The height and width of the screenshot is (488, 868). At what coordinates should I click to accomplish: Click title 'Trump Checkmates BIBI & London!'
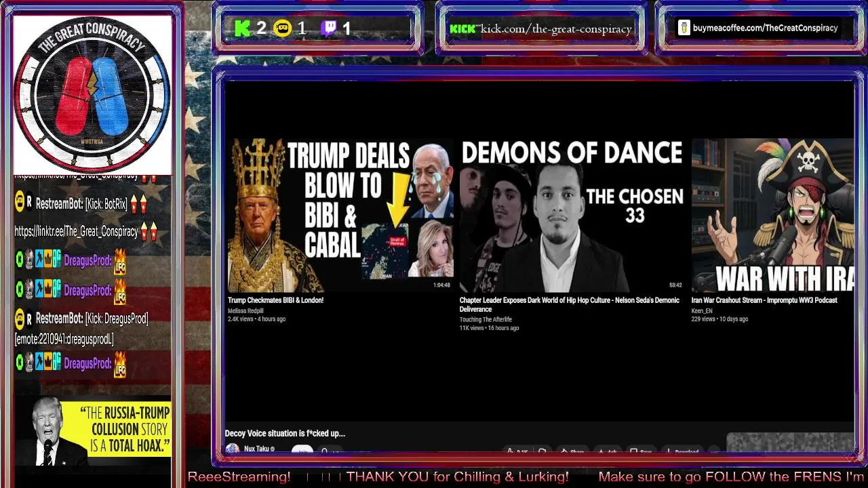pyautogui.click(x=275, y=300)
